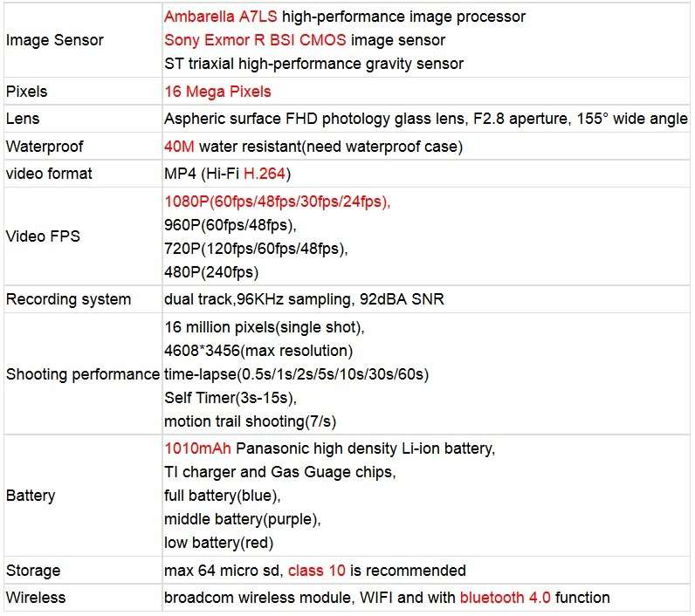Click the Battery row label
This screenshot has height=616, width=695.
point(31,495)
